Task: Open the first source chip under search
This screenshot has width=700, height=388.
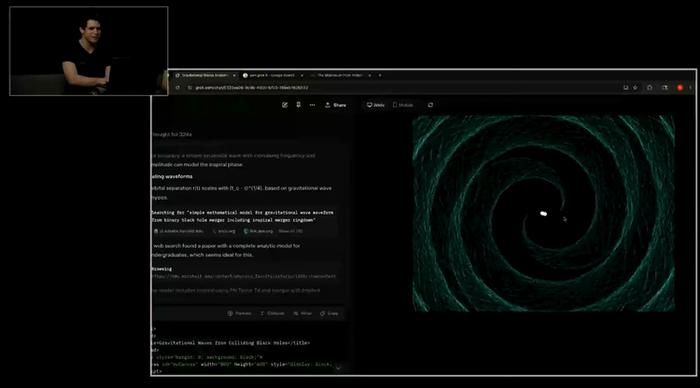Action: click(x=179, y=231)
